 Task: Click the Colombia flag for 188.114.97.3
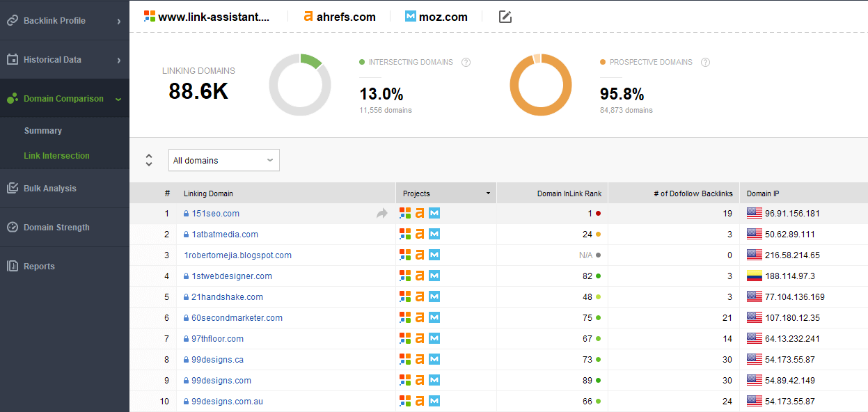(754, 276)
